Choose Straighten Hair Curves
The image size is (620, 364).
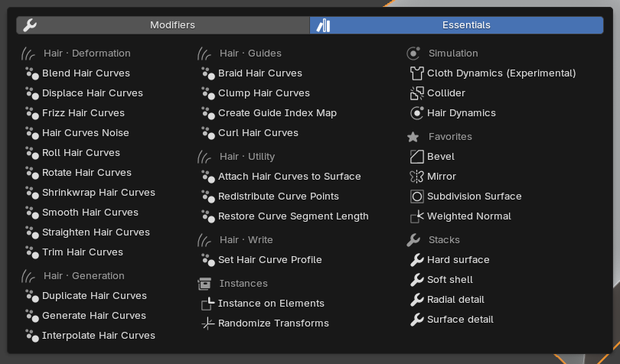tap(96, 232)
